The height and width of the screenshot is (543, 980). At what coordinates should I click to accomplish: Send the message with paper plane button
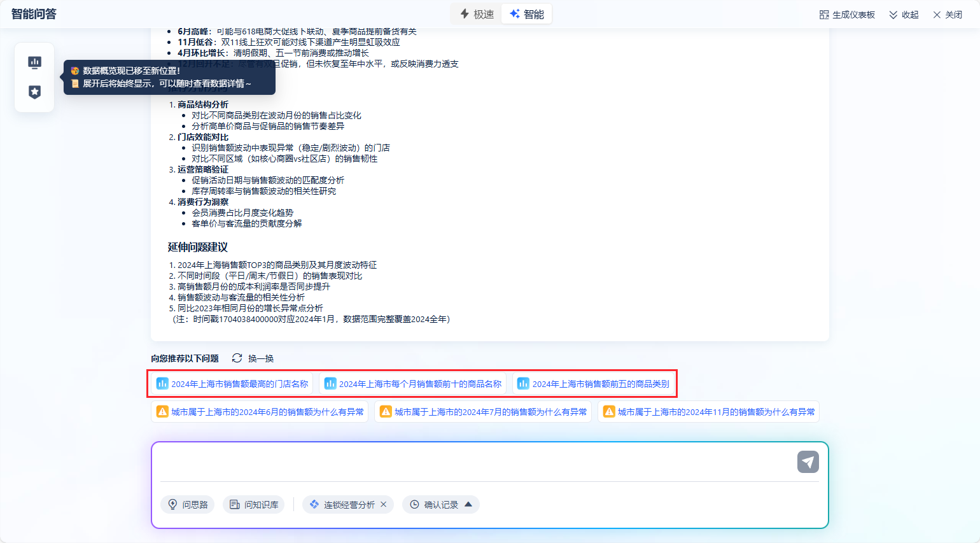(808, 462)
